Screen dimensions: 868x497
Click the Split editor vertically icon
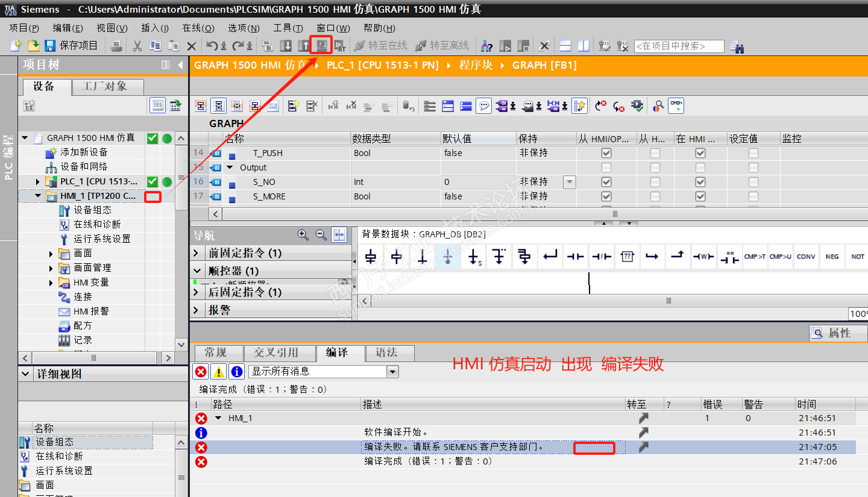(x=583, y=46)
